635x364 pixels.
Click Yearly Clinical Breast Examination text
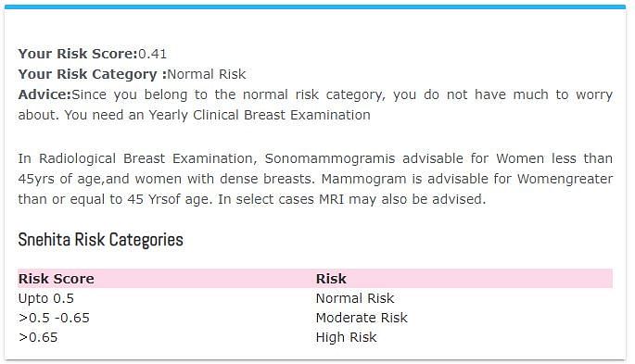pos(260,115)
